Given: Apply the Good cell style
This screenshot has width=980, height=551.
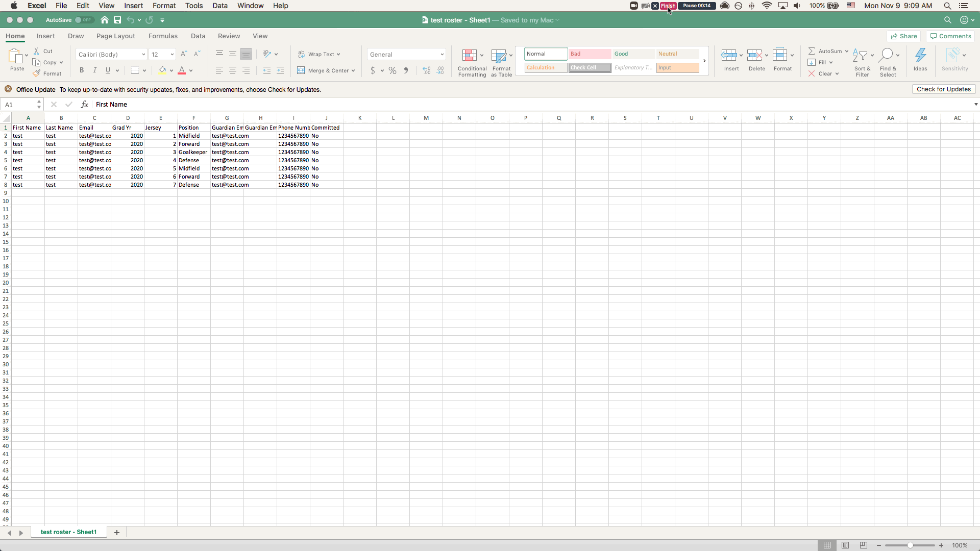Looking at the screenshot, I should click(633, 54).
